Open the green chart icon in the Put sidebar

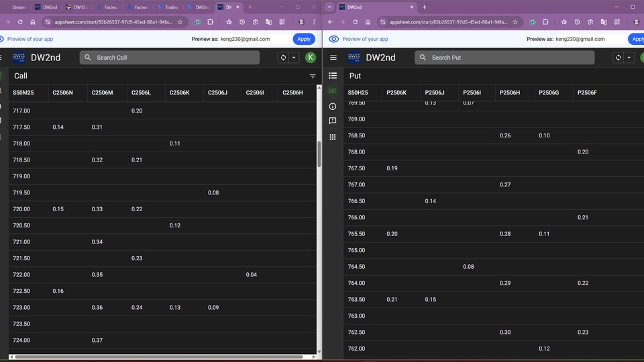click(x=333, y=90)
